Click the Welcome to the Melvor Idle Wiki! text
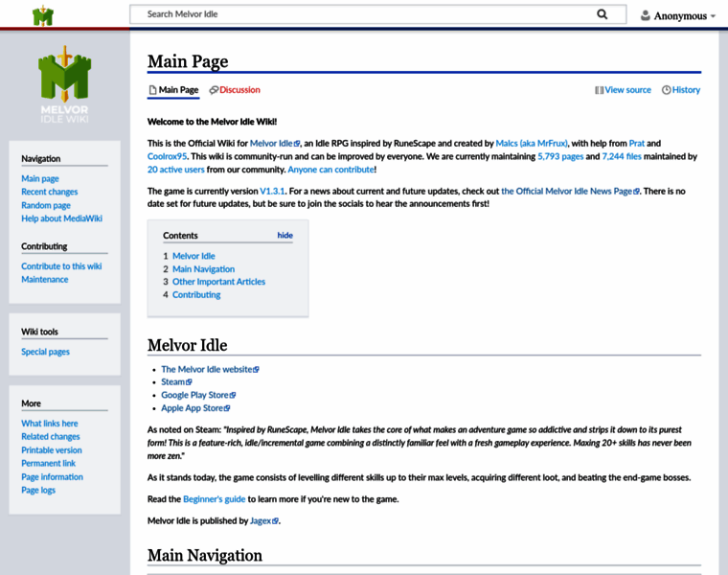The image size is (728, 575). coord(213,122)
